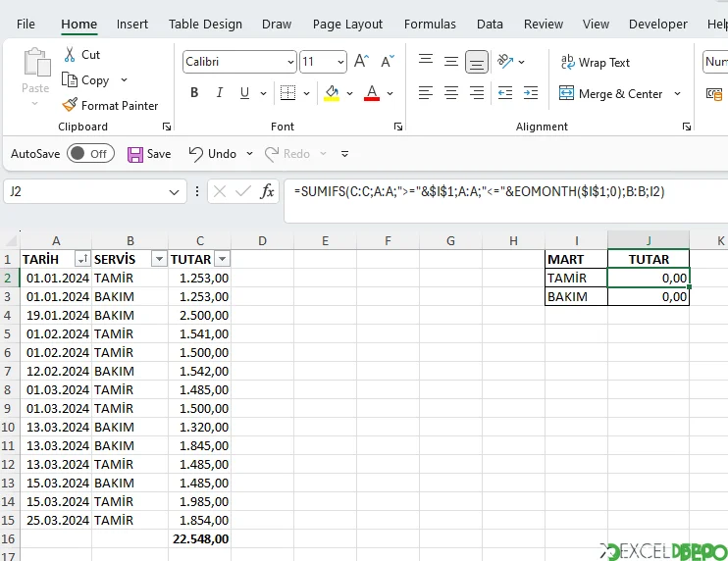Decrease font size with A-down icon

tap(388, 61)
